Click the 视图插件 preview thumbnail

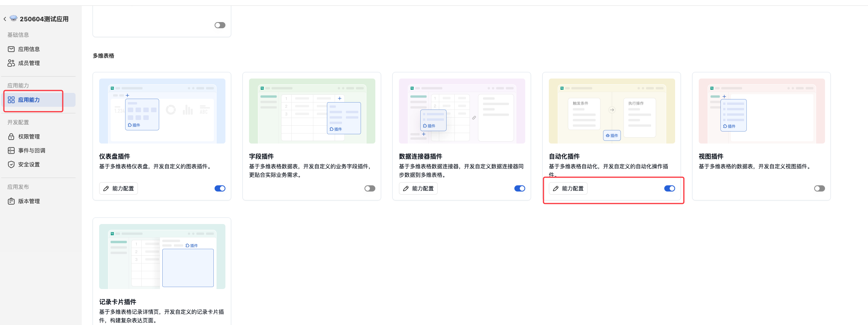pos(761,111)
